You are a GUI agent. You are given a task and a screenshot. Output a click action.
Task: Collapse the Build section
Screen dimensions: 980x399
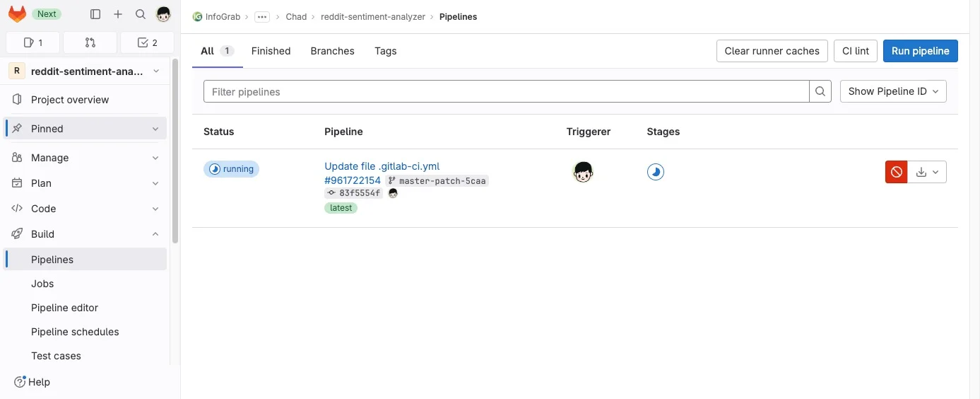click(x=155, y=234)
